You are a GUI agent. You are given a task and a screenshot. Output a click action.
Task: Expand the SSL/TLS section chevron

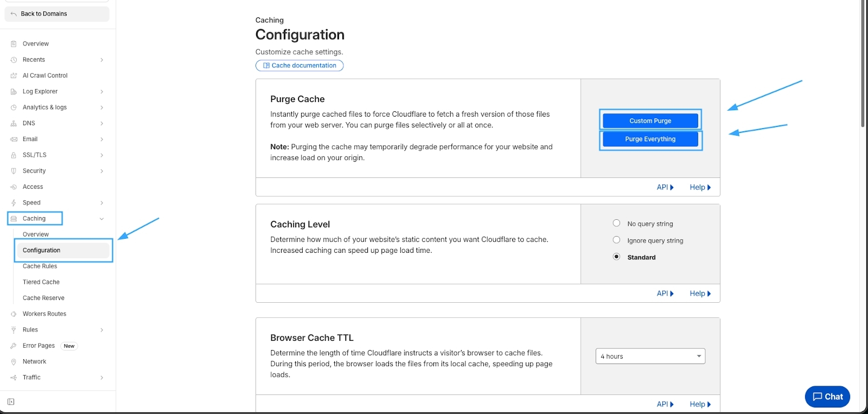pyautogui.click(x=101, y=155)
